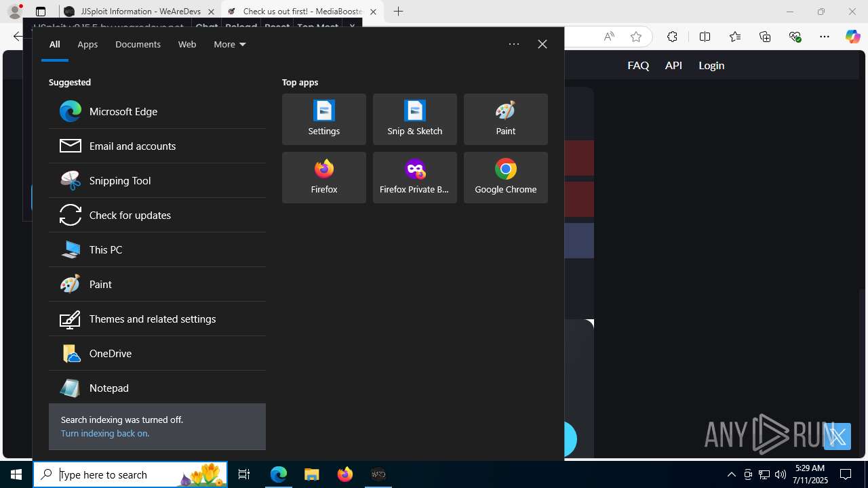Select Check for updates suggestion
The width and height of the screenshot is (868, 488).
(157, 215)
